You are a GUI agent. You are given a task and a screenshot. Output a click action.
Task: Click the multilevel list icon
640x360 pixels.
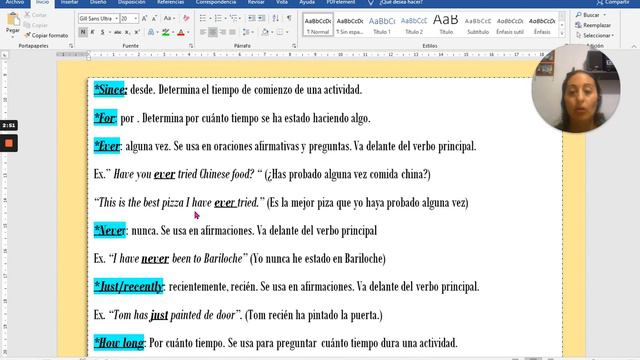point(234,18)
